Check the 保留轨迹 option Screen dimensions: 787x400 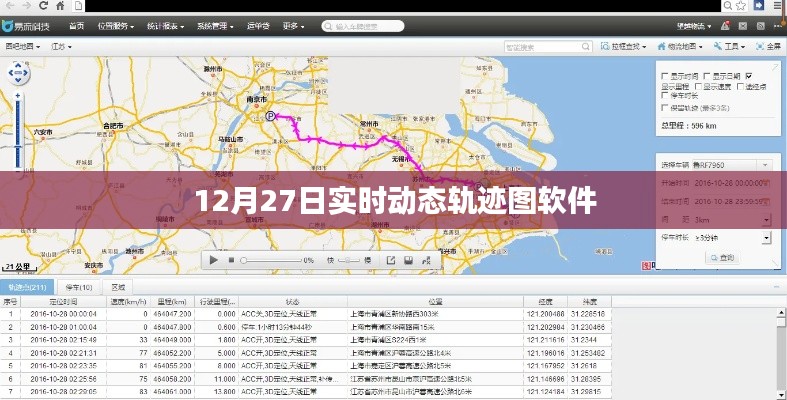tap(665, 107)
